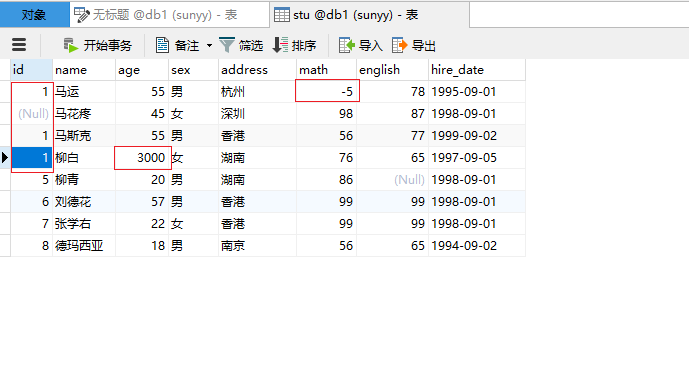
Task: Click the Memo (备注) document icon
Action: (162, 45)
